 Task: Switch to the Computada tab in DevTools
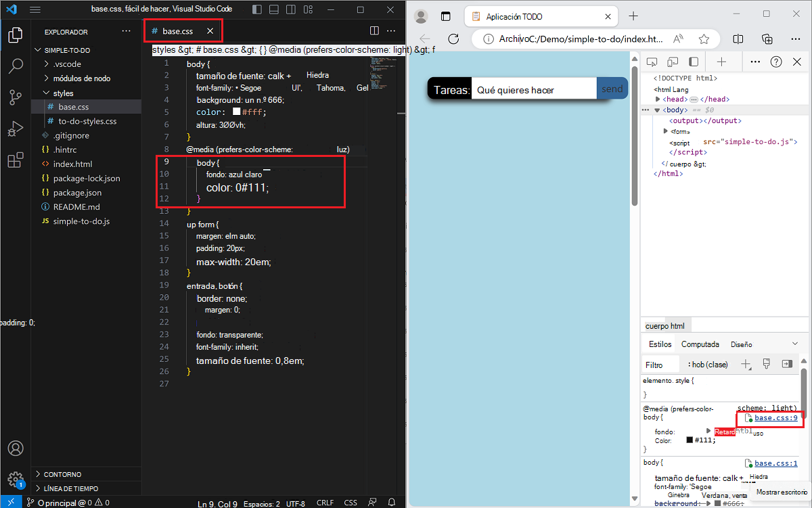(700, 344)
